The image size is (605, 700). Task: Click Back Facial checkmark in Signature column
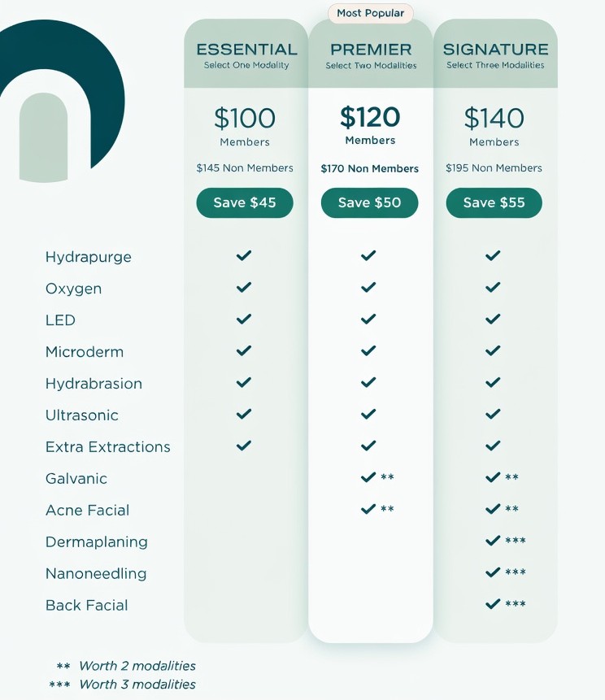pos(493,604)
